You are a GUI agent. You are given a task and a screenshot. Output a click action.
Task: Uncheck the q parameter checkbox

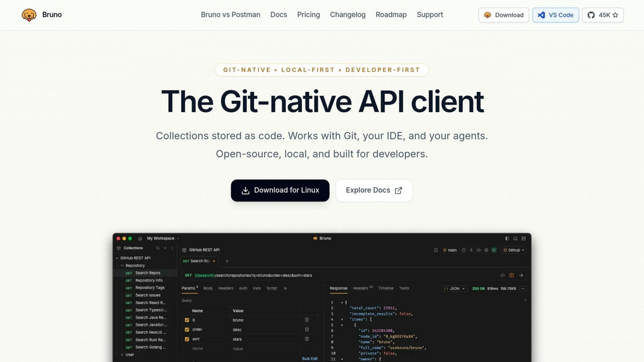pyautogui.click(x=187, y=320)
